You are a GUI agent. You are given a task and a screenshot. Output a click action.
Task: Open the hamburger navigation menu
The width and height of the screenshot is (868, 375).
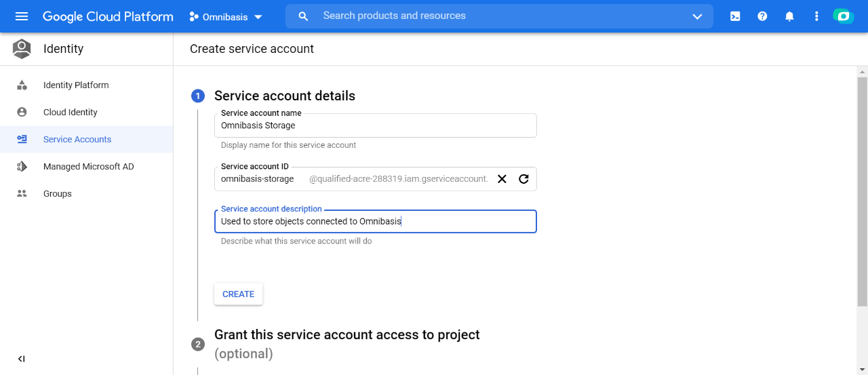click(22, 16)
